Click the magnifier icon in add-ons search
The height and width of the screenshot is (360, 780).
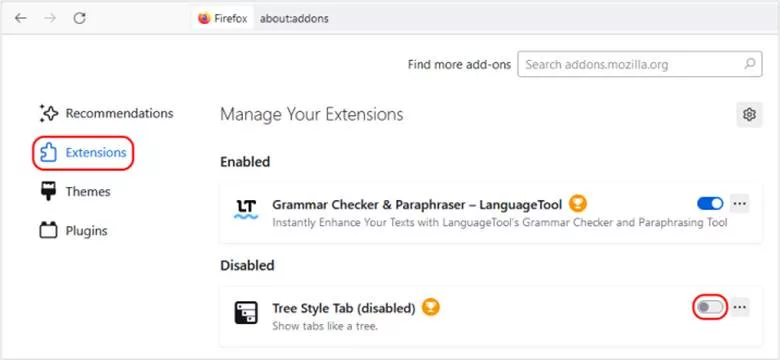click(749, 64)
